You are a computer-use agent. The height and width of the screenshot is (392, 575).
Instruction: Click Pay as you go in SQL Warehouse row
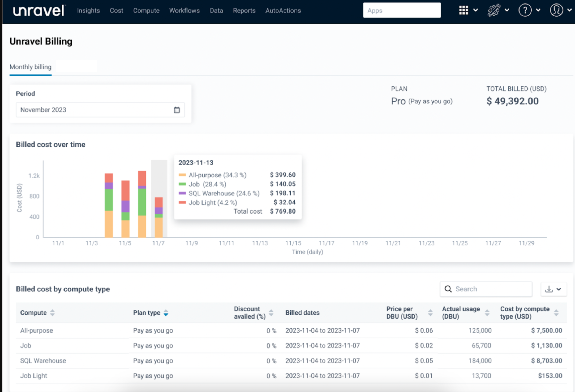pos(153,361)
